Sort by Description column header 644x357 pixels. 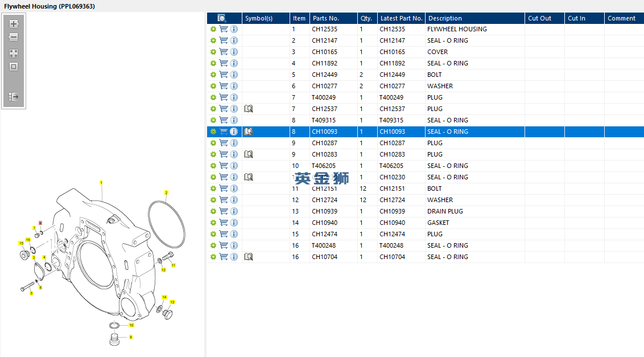pyautogui.click(x=475, y=18)
